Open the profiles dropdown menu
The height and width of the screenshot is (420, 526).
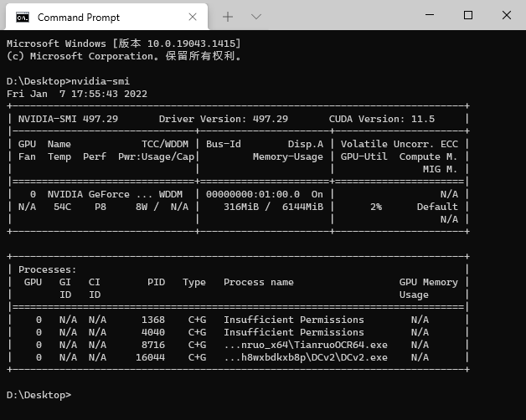tap(256, 17)
